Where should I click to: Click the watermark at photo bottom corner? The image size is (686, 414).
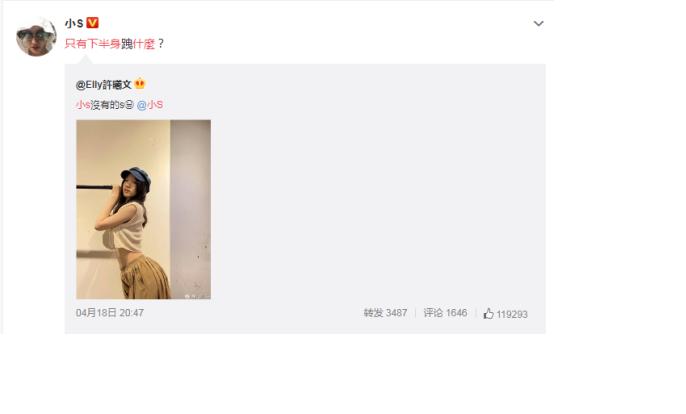point(197,296)
